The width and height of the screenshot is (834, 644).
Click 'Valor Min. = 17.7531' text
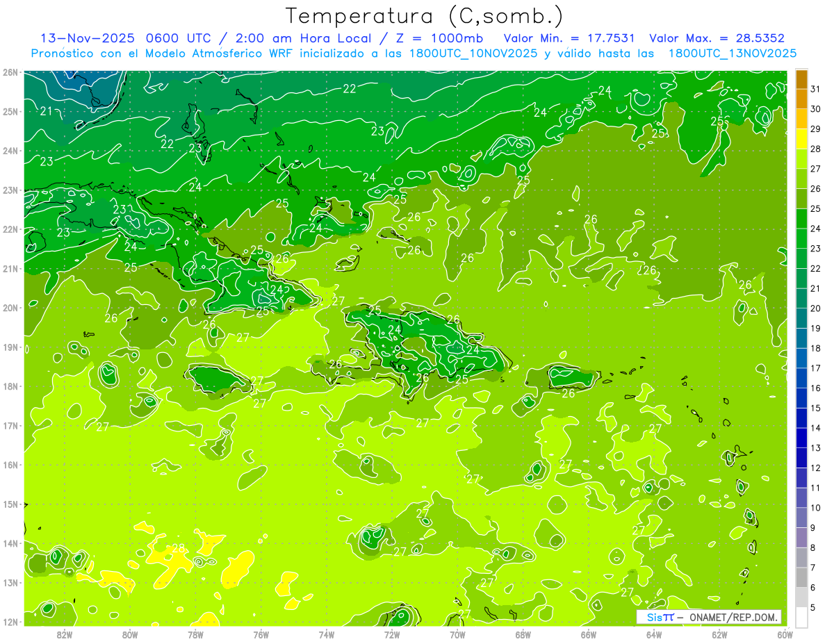(x=569, y=38)
